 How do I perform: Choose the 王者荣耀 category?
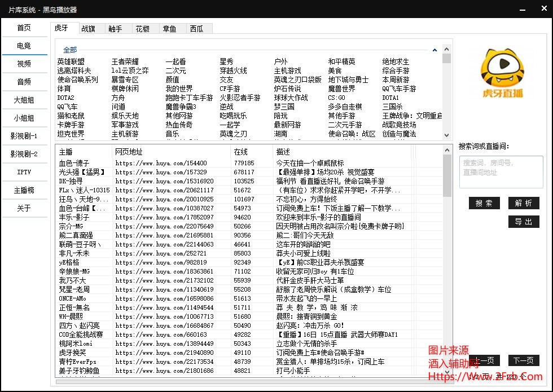[125, 61]
